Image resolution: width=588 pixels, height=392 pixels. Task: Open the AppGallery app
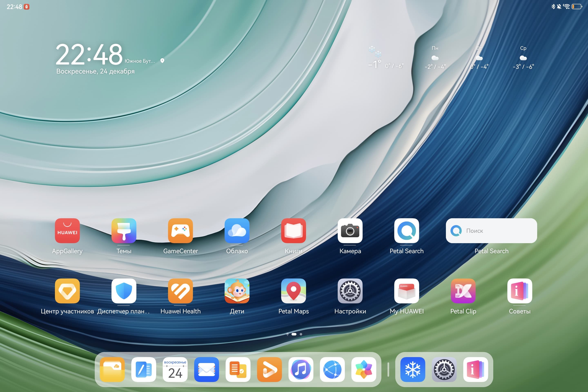(67, 231)
